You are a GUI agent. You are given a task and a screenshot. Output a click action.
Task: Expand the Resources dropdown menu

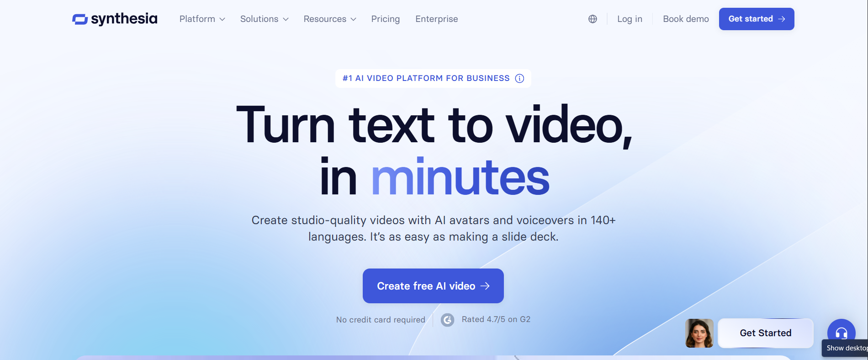click(330, 19)
